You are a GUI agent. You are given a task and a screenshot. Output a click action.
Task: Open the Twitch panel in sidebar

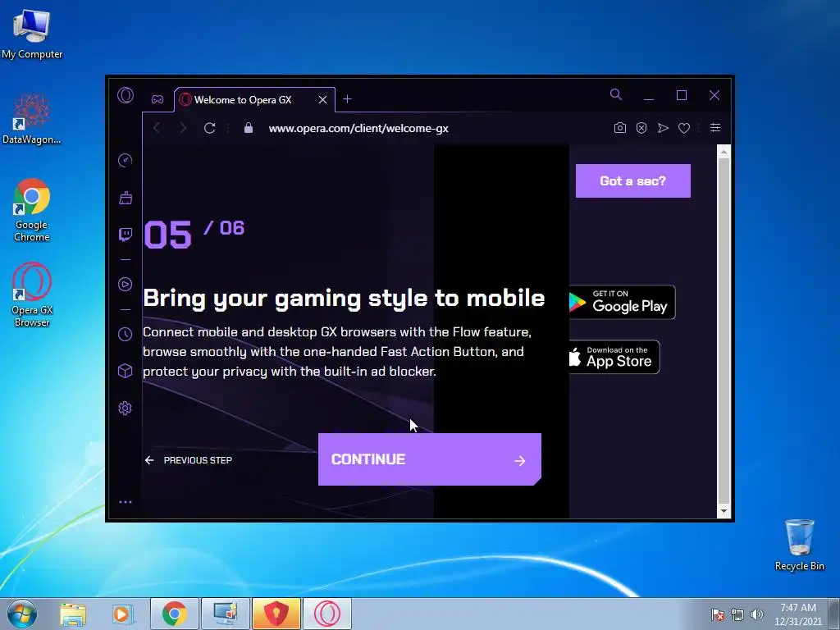point(126,235)
